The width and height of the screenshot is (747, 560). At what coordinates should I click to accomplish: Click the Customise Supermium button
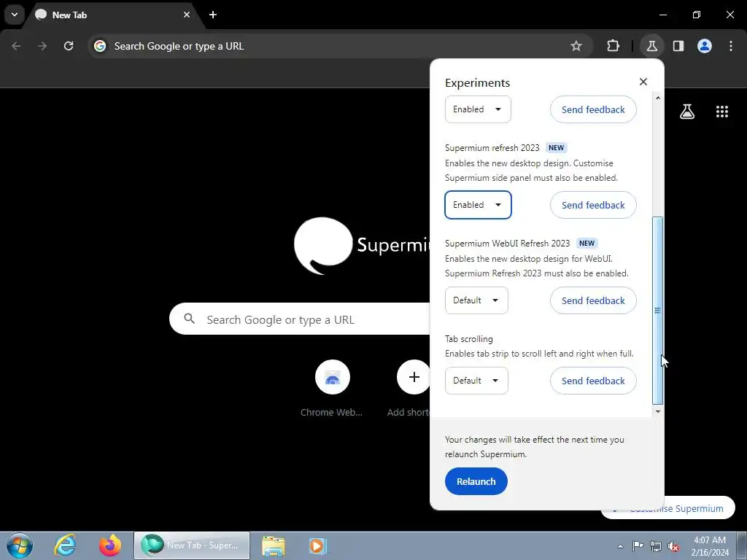click(667, 508)
